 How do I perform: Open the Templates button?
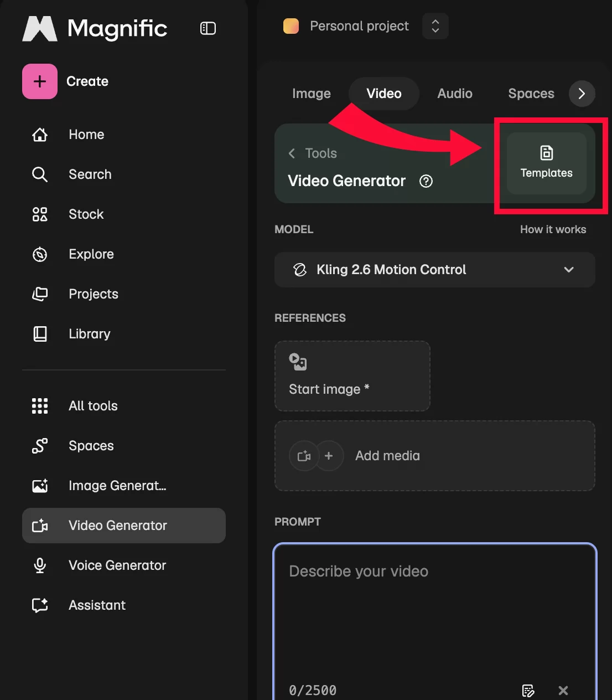[547, 163]
